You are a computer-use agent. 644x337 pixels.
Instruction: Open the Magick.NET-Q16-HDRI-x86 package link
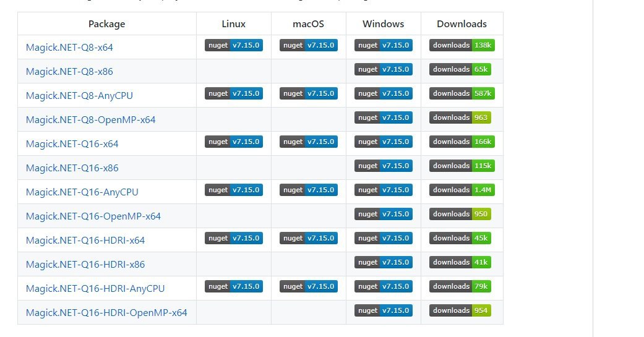click(x=85, y=265)
